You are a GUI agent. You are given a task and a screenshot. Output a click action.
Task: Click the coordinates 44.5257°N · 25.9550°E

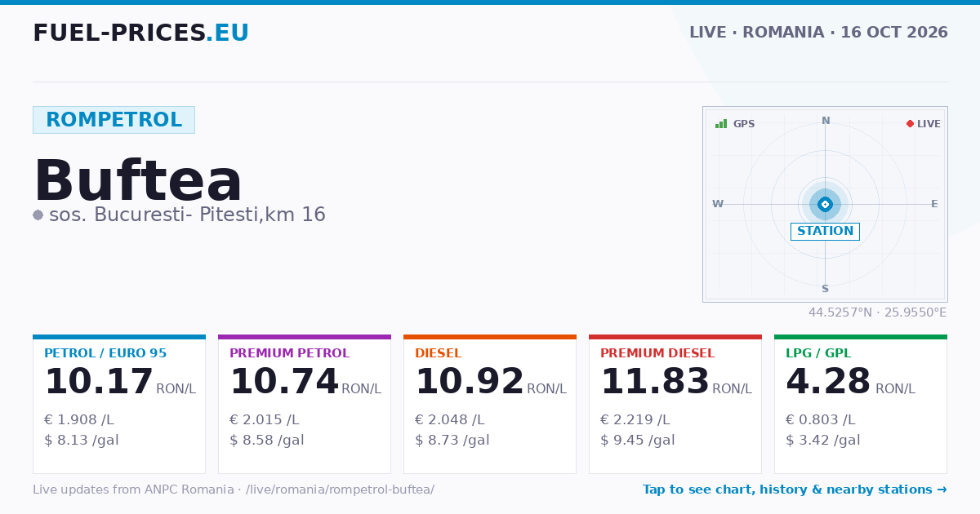878,312
